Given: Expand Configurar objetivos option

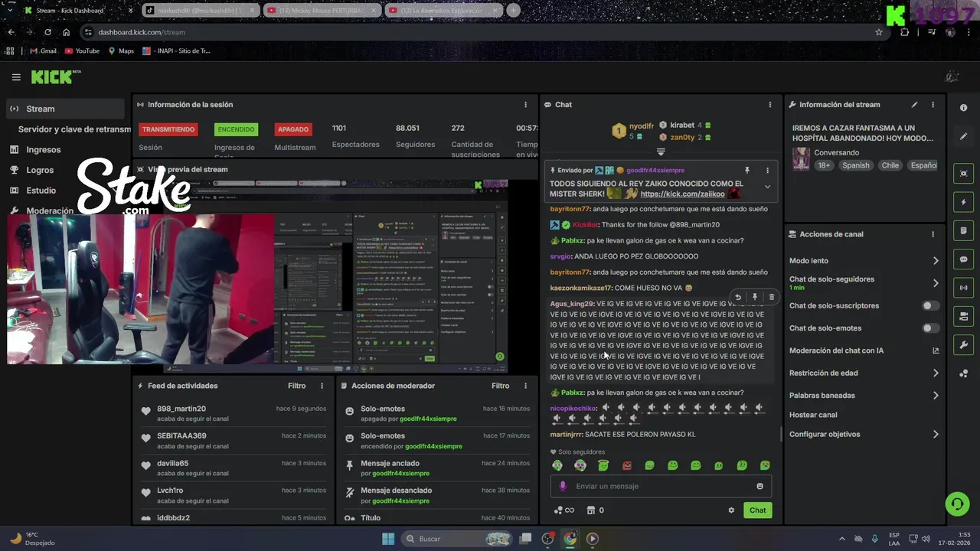Looking at the screenshot, I should (x=936, y=434).
